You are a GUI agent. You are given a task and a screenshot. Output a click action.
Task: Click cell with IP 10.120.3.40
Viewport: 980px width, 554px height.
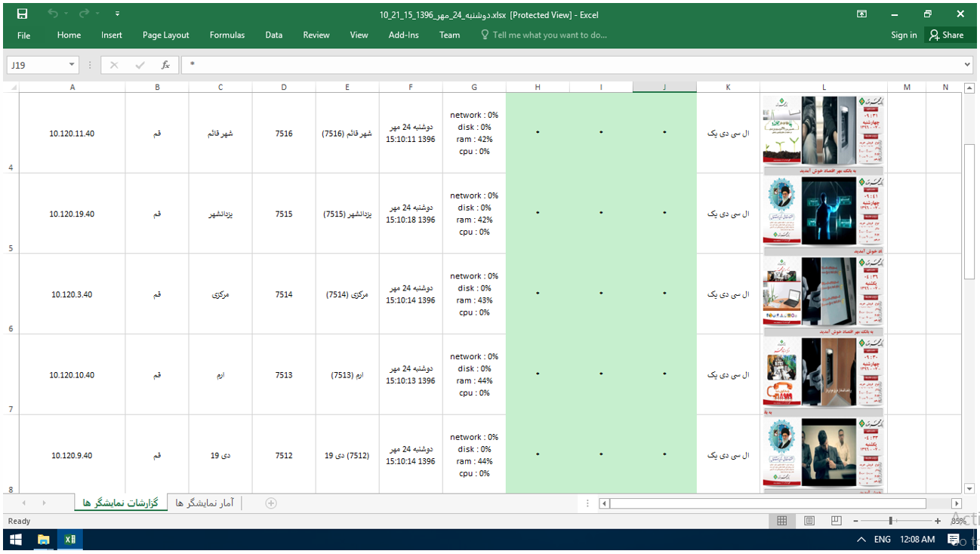[72, 294]
